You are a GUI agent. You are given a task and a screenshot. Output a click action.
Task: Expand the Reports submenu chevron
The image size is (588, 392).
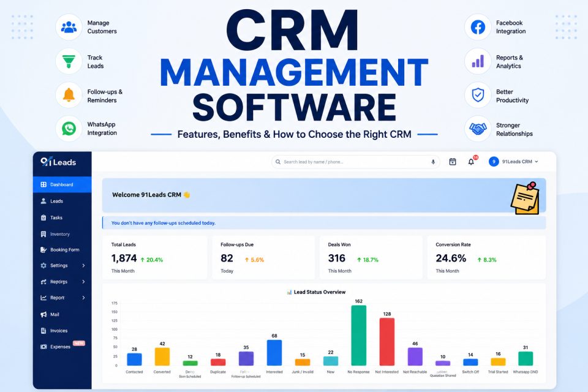click(x=84, y=282)
